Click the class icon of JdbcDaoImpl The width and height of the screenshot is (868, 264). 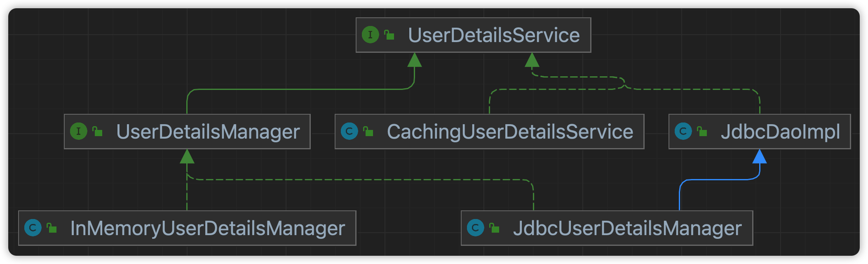[x=683, y=132]
